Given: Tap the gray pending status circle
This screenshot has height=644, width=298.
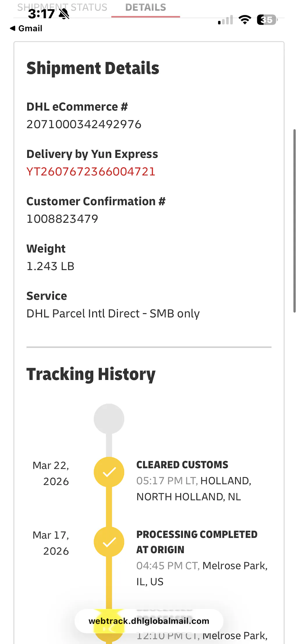Looking at the screenshot, I should (x=109, y=419).
